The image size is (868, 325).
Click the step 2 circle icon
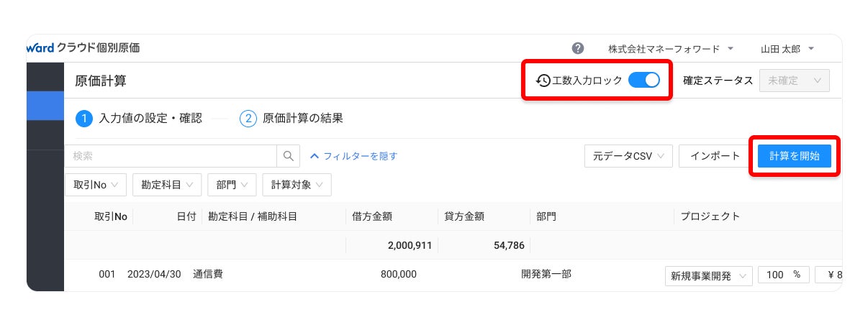(248, 119)
